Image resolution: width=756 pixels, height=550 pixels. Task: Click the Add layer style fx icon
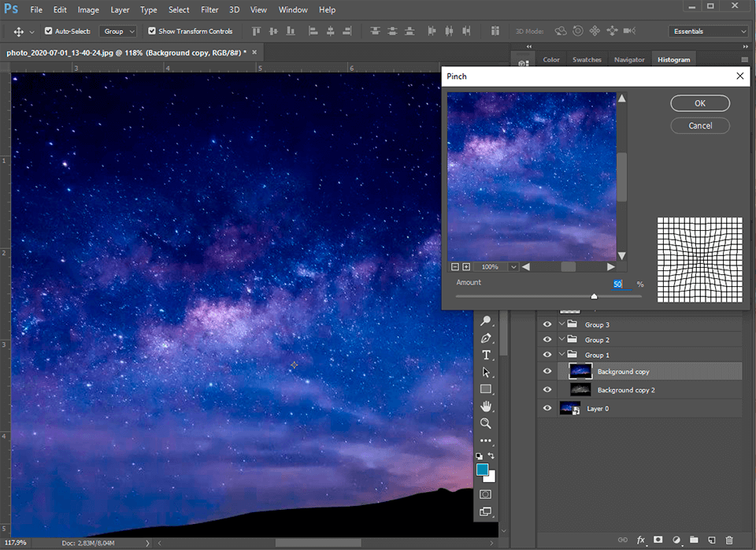640,540
